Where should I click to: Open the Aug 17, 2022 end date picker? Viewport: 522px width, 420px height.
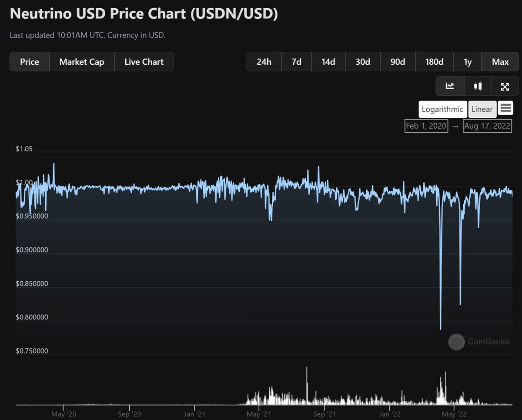487,126
